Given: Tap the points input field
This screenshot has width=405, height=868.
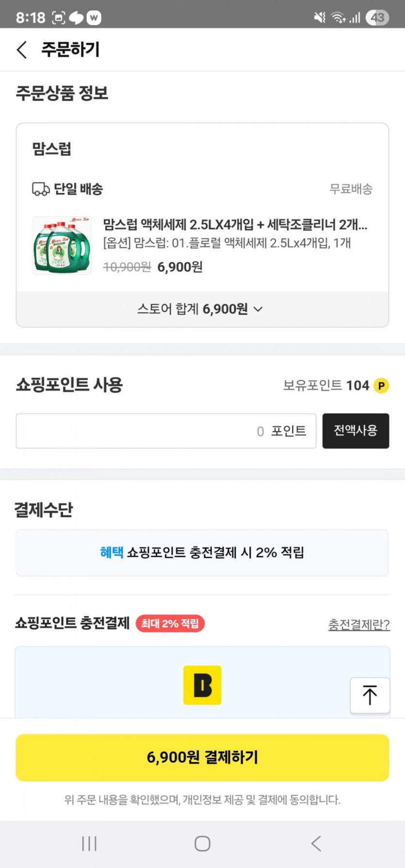Looking at the screenshot, I should click(x=166, y=431).
